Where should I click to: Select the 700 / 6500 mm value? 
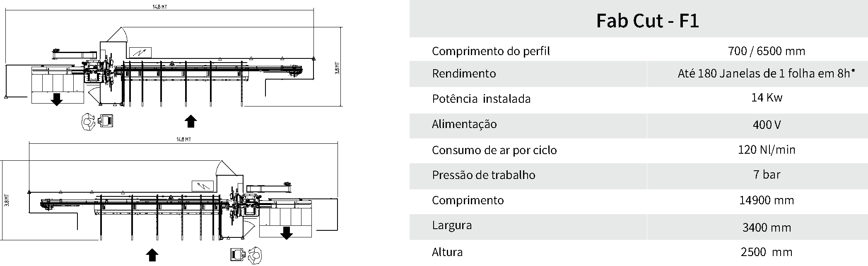coord(767,51)
